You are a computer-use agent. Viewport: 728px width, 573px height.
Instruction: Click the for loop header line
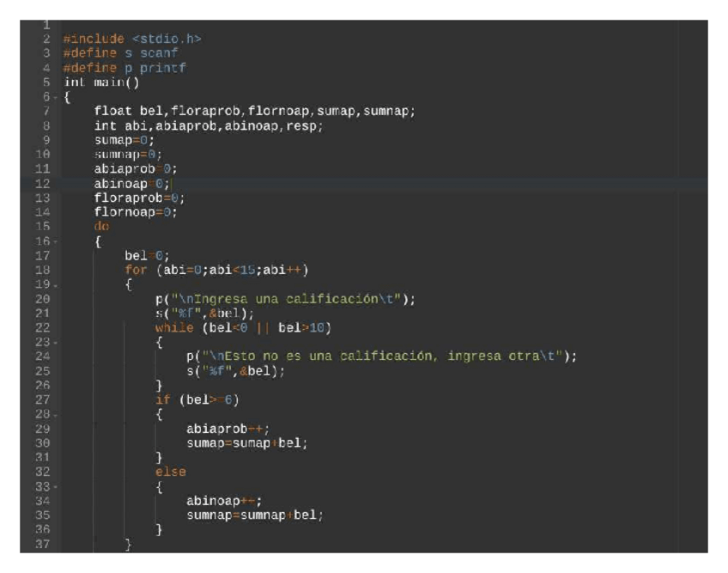[216, 270]
